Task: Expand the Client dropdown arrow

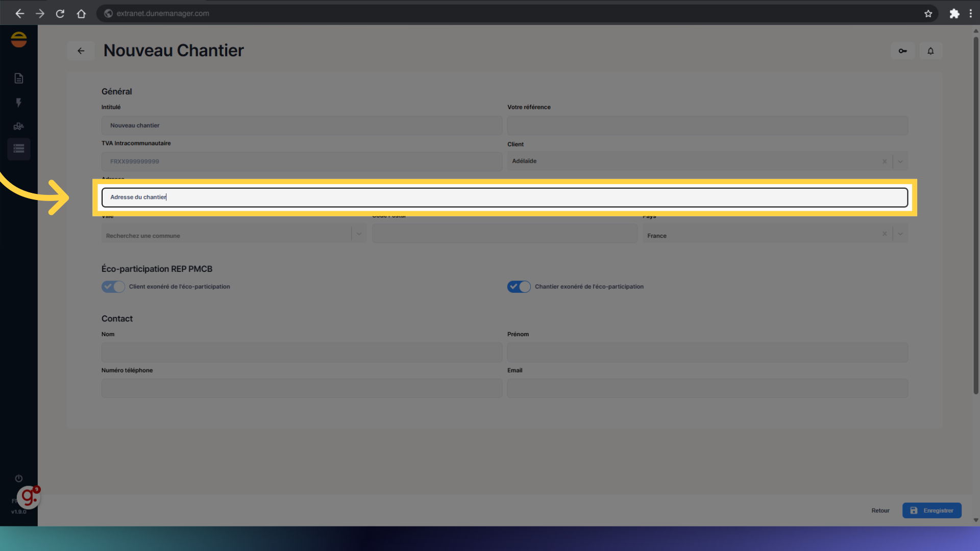Action: tap(900, 162)
